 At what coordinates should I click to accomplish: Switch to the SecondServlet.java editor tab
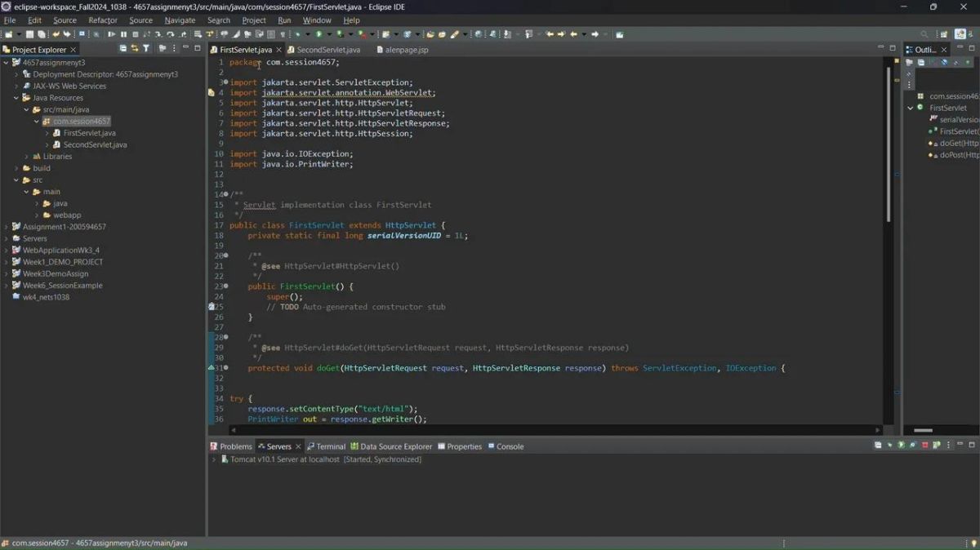click(328, 50)
